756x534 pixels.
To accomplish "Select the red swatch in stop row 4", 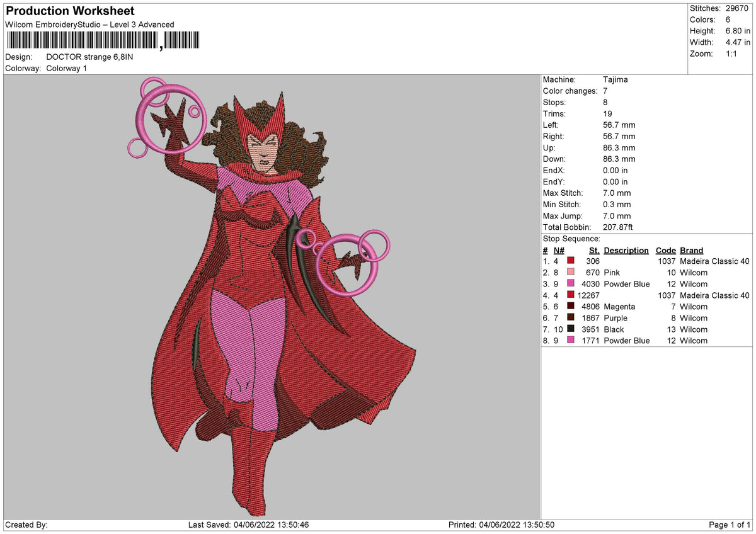I will pos(571,295).
